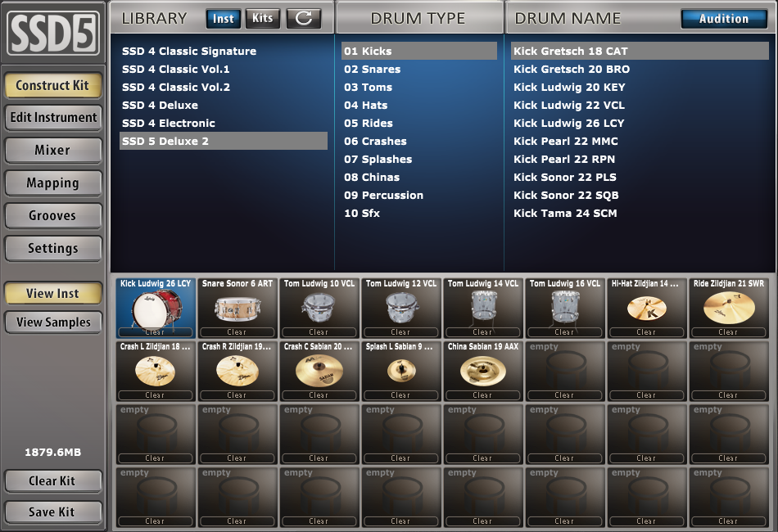
Task: Choose 09 Percussion drum type
Action: [419, 195]
